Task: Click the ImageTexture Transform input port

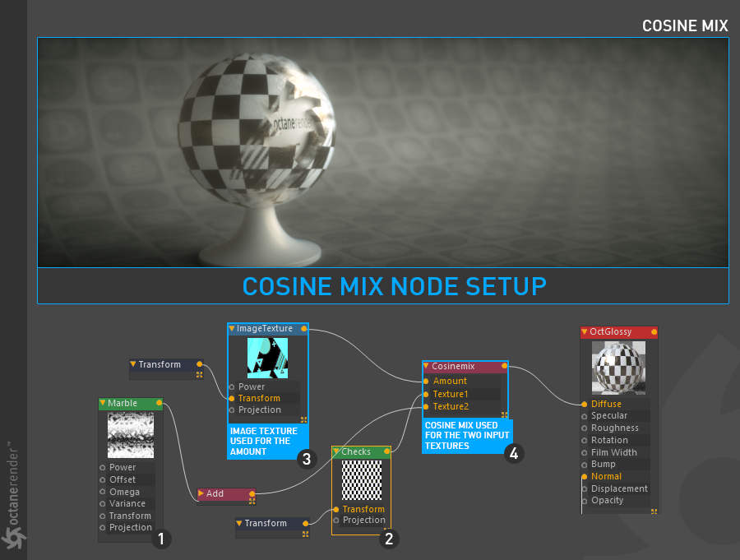Action: click(232, 399)
